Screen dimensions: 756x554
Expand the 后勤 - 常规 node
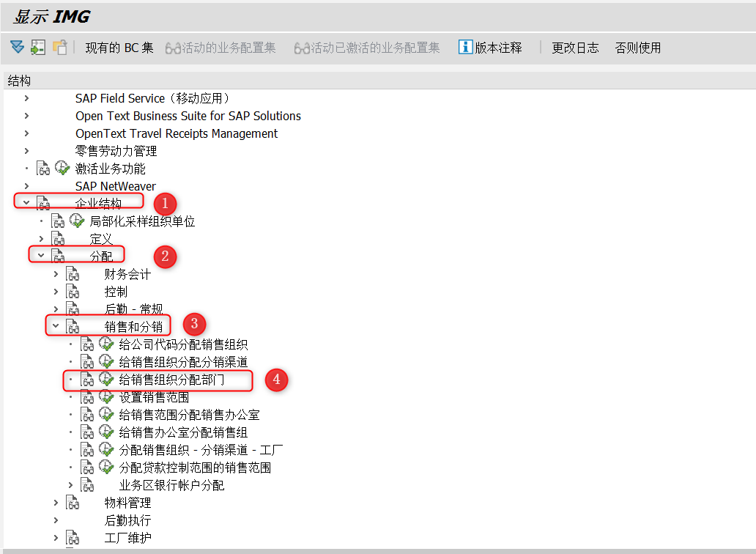coord(56,309)
